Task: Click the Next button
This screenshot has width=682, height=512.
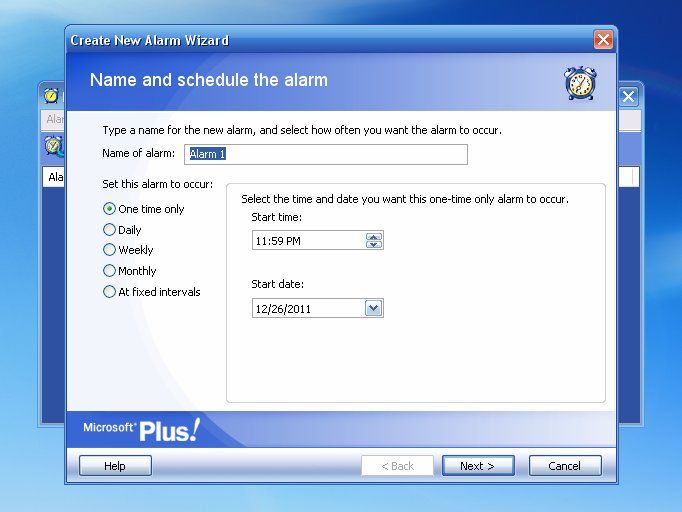Action: pyautogui.click(x=478, y=466)
